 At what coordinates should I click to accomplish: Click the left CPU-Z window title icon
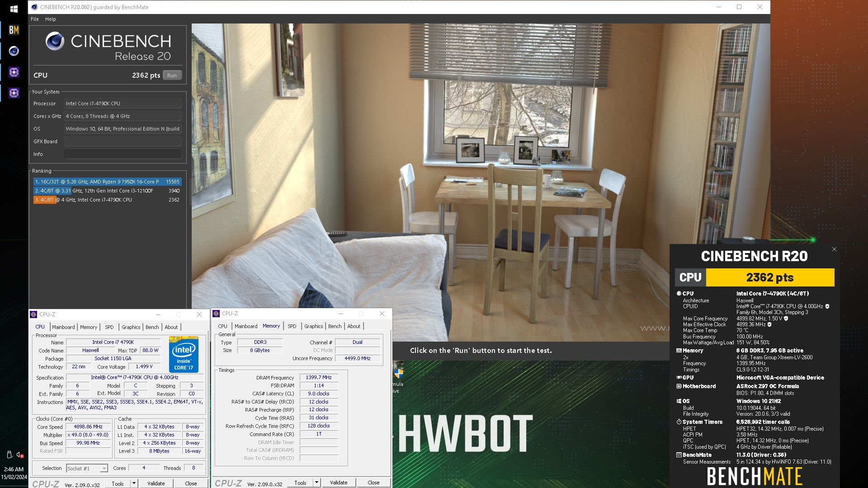click(x=33, y=314)
